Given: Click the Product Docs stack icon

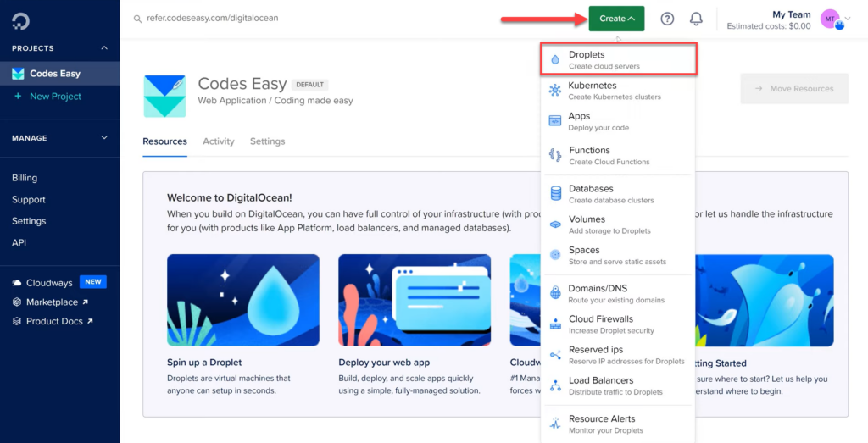Looking at the screenshot, I should [17, 321].
